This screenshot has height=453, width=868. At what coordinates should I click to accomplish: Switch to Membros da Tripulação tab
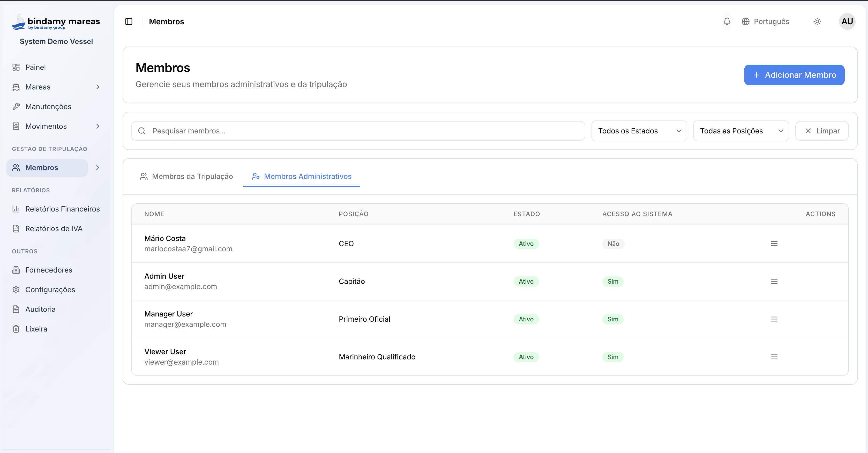186,177
